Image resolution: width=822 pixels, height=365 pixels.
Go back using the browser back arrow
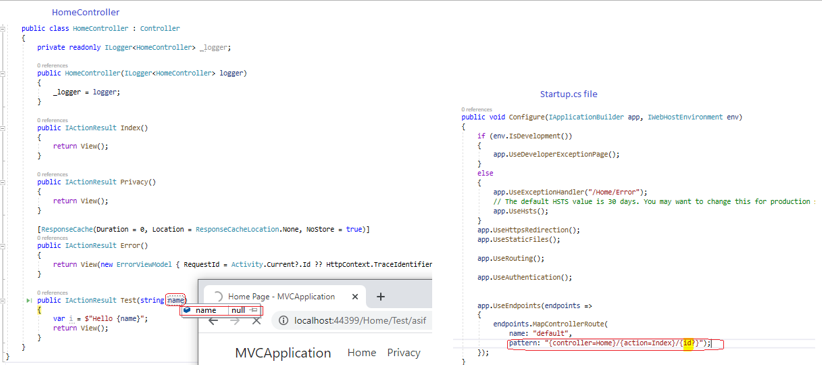(x=213, y=320)
